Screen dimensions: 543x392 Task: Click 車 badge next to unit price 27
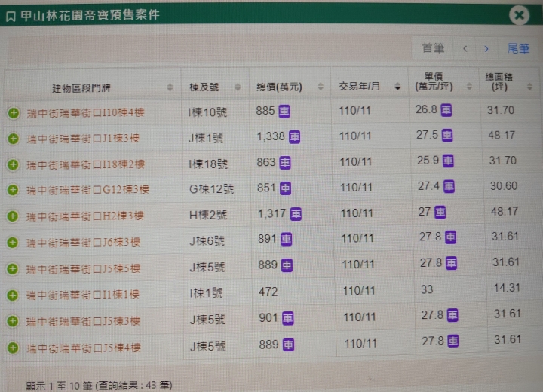tap(440, 213)
